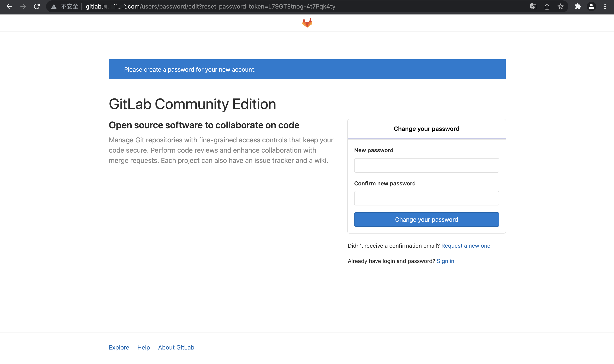Click the not-secure warning triangle icon
The height and width of the screenshot is (364, 614).
click(x=54, y=7)
